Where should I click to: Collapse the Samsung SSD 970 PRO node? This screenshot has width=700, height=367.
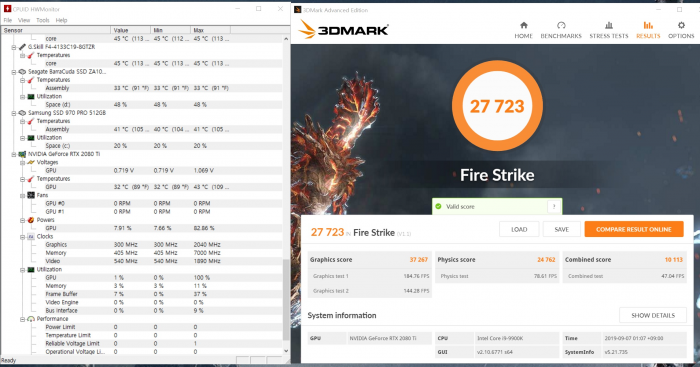tap(14, 113)
